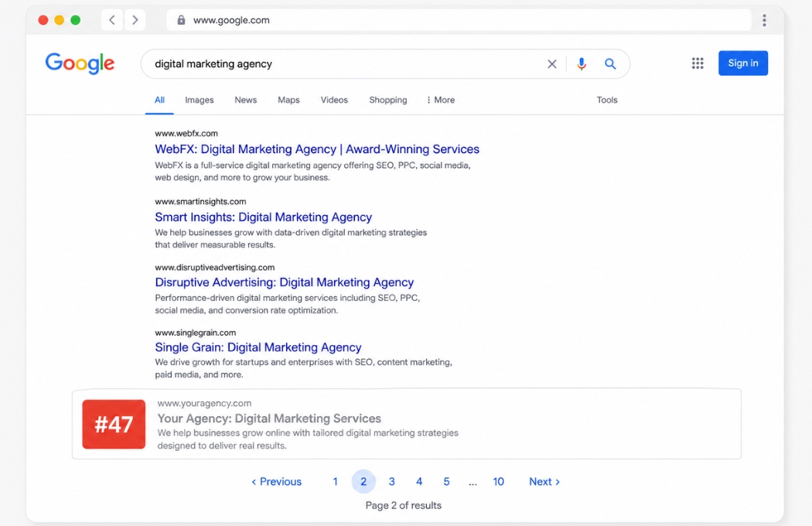Click the browser forward arrow
This screenshot has height=526, width=812.
[x=135, y=20]
